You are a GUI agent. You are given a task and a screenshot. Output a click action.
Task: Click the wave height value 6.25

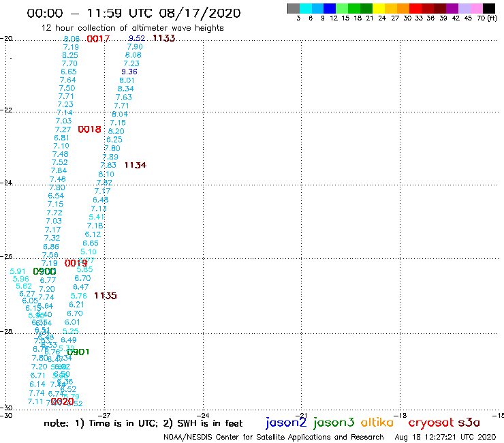(x=114, y=140)
